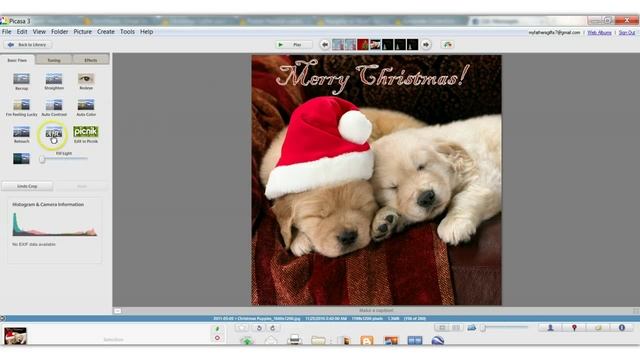Open the Help menu
Image resolution: width=640 pixels, height=360 pixels.
[x=147, y=31]
